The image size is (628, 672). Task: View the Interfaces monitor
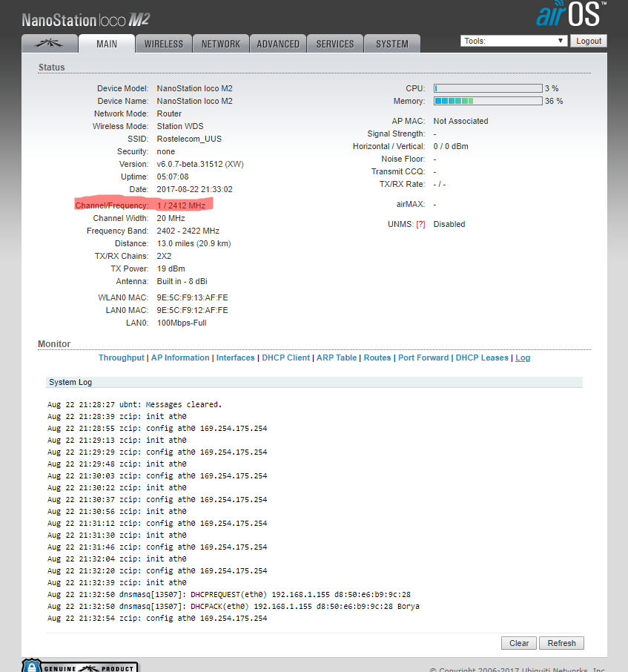(235, 358)
